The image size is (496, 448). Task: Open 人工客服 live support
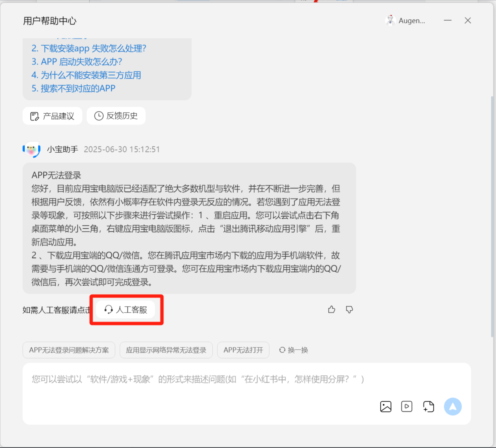coord(126,310)
